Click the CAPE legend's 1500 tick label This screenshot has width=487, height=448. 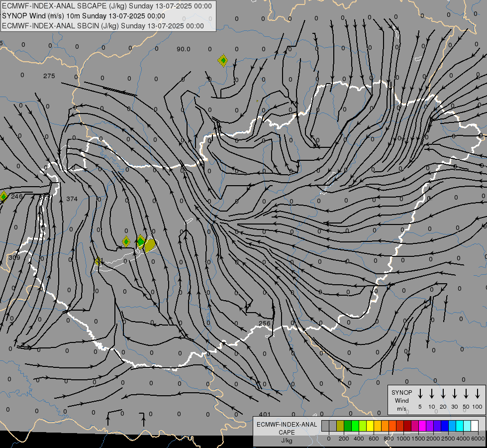coord(418,439)
